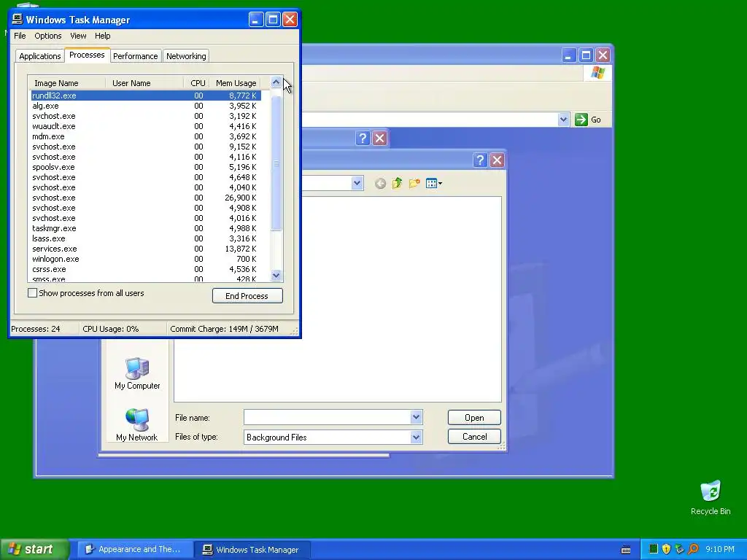
Task: Open the Options menu in Task Manager
Action: pos(47,36)
